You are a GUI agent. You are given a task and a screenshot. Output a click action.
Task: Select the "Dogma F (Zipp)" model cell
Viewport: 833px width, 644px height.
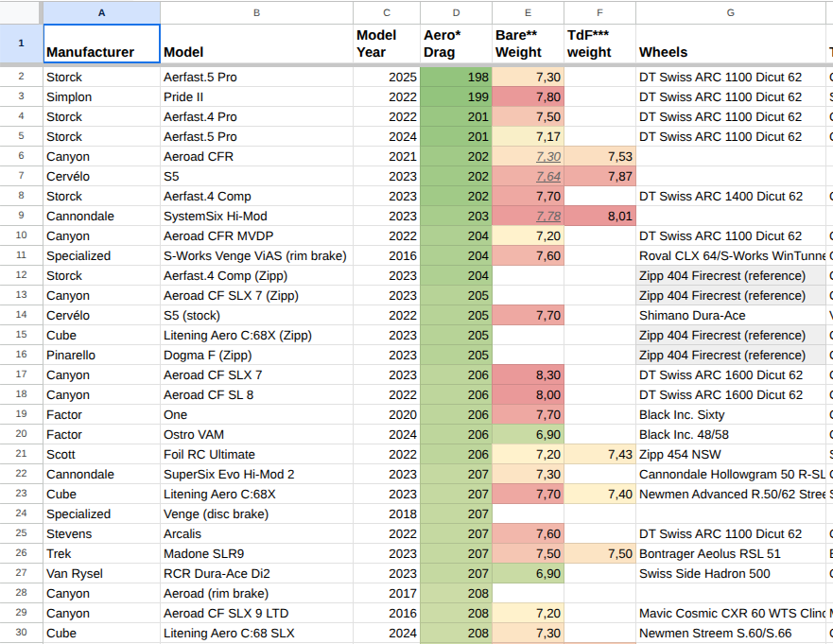(x=256, y=355)
